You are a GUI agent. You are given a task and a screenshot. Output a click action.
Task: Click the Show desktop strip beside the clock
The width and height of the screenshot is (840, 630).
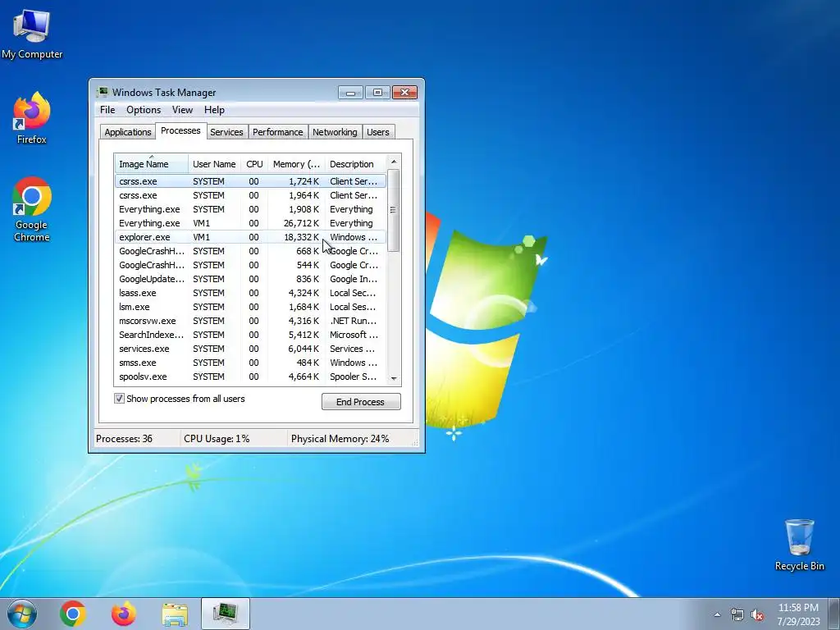(834, 614)
